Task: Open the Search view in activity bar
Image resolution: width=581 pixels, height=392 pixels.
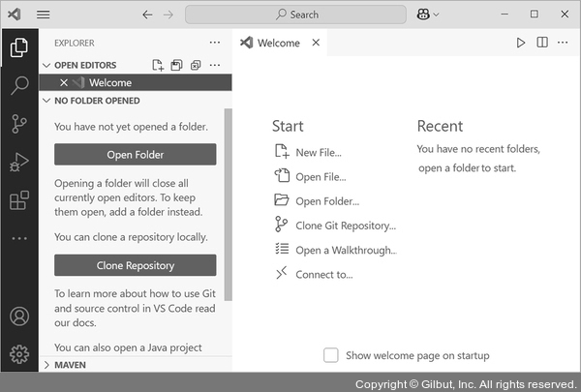Action: pos(18,85)
